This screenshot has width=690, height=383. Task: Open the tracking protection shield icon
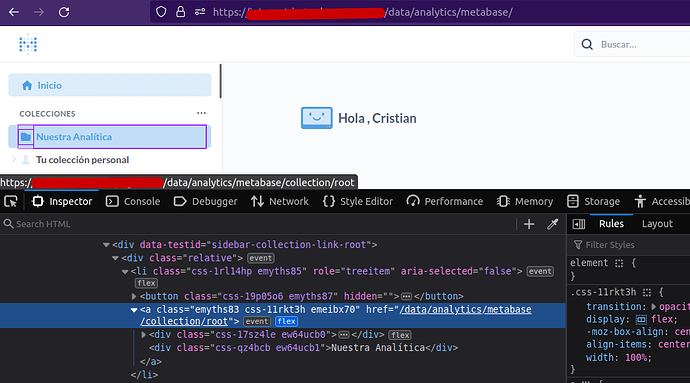click(x=161, y=12)
